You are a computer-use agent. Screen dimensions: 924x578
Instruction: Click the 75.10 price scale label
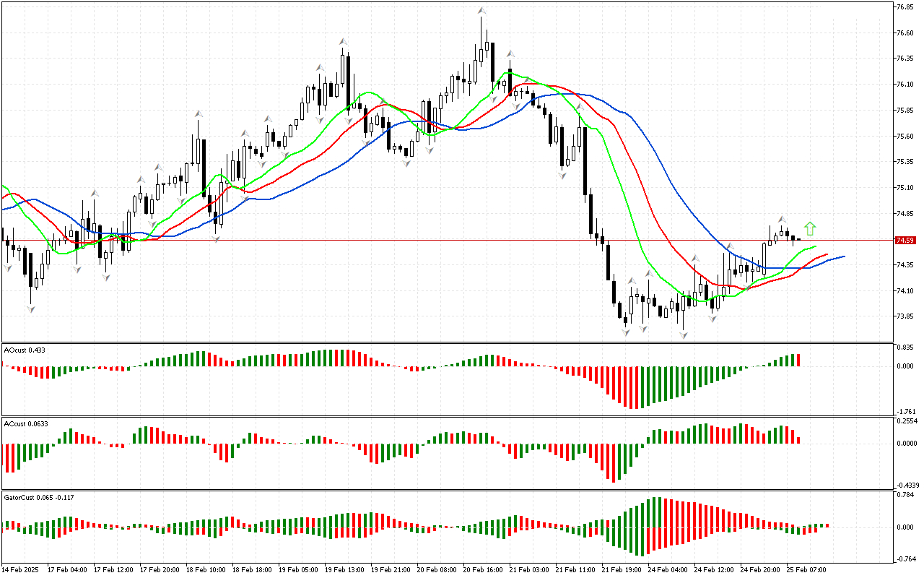point(905,188)
